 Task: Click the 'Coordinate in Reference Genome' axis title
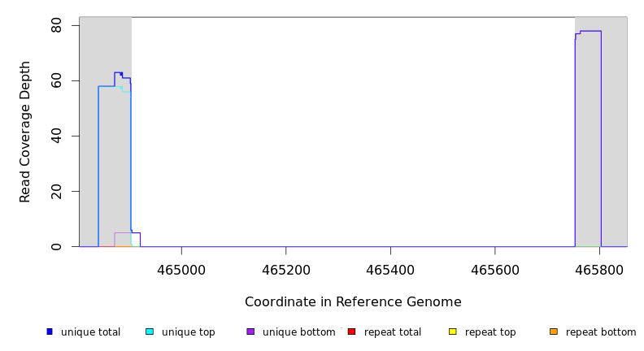[353, 302]
